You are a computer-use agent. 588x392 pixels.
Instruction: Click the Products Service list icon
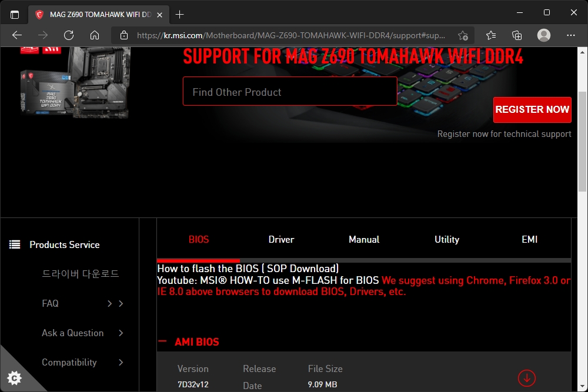pyautogui.click(x=15, y=244)
